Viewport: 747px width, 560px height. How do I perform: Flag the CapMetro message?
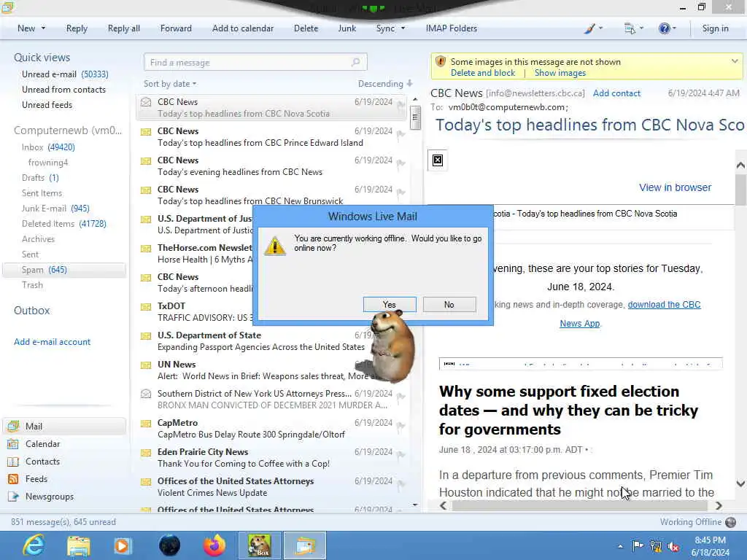(x=401, y=427)
